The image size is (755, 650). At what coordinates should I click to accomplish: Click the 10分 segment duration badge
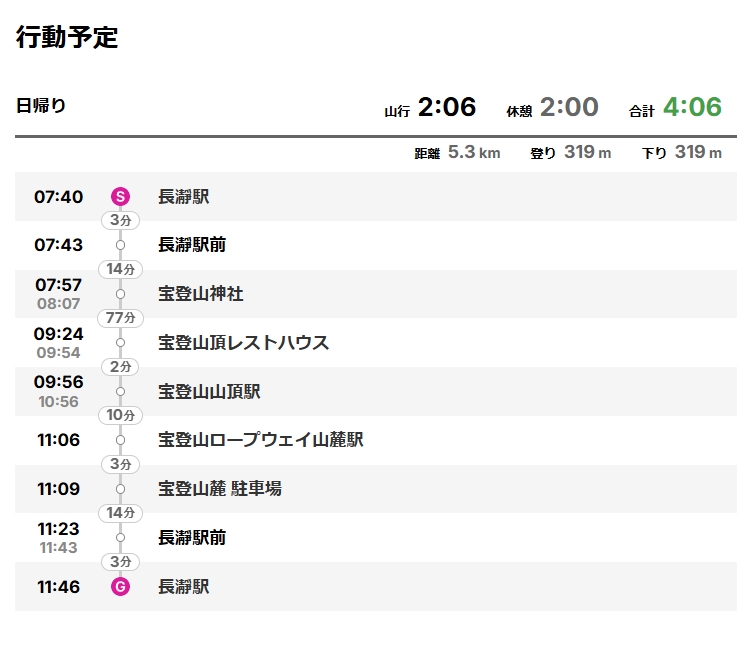pos(120,416)
